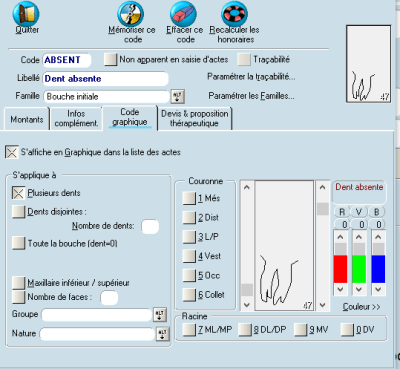This screenshot has height=369, width=400.
Task: Click the tooth 47 preview thumbnail
Action: click(369, 64)
